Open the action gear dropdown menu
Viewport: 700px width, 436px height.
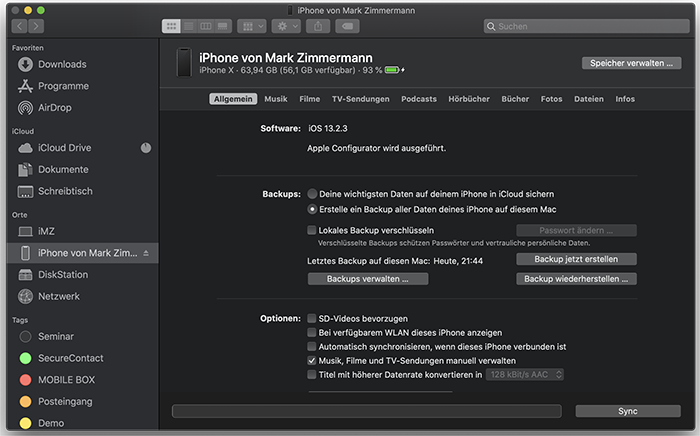[285, 26]
